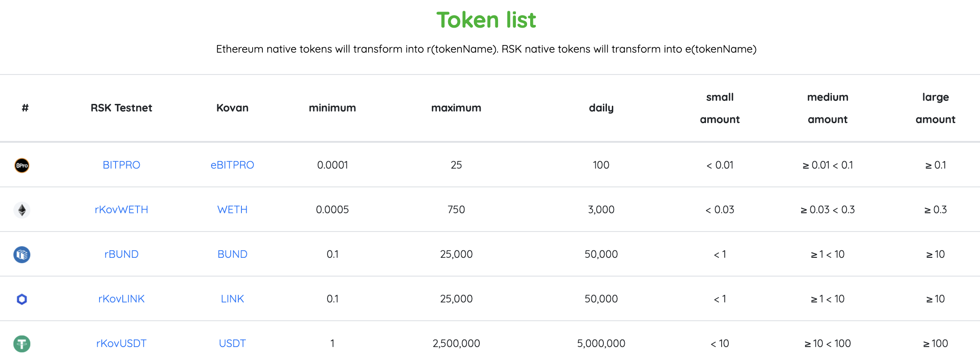This screenshot has height=364, width=980.
Task: Open the rBUND token link
Action: click(121, 254)
